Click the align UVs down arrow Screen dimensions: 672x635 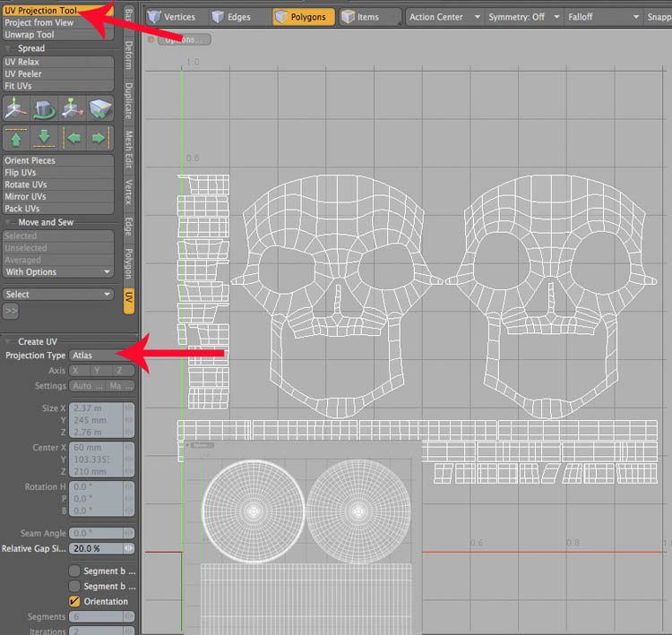tap(44, 138)
